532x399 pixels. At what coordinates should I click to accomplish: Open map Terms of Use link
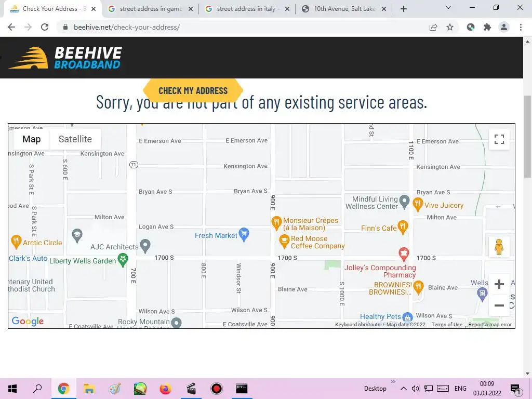pos(447,324)
